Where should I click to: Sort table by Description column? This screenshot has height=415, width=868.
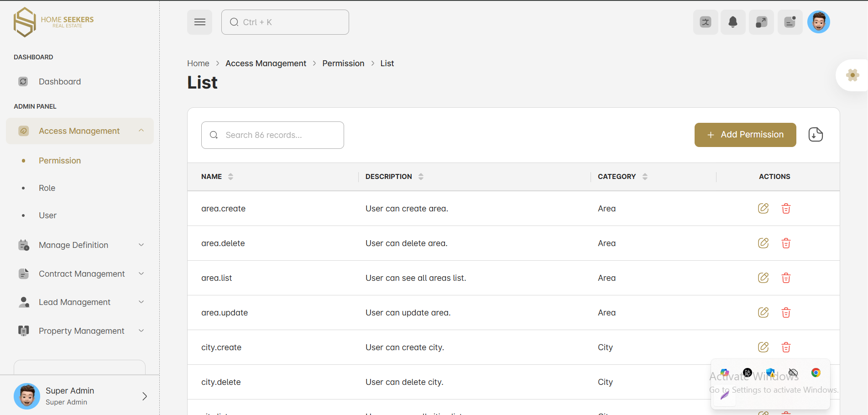point(421,177)
